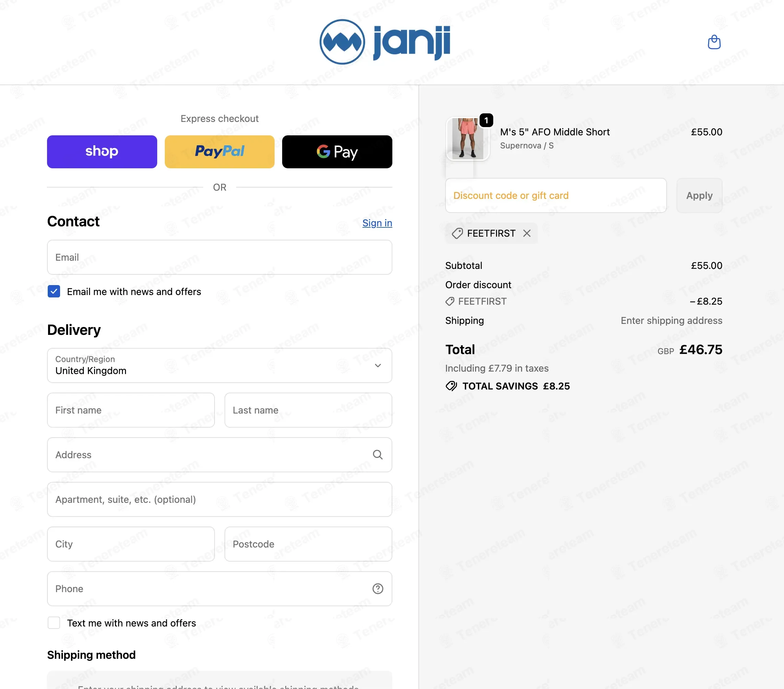784x689 pixels.
Task: Focus the Phone field
Action: [219, 589]
